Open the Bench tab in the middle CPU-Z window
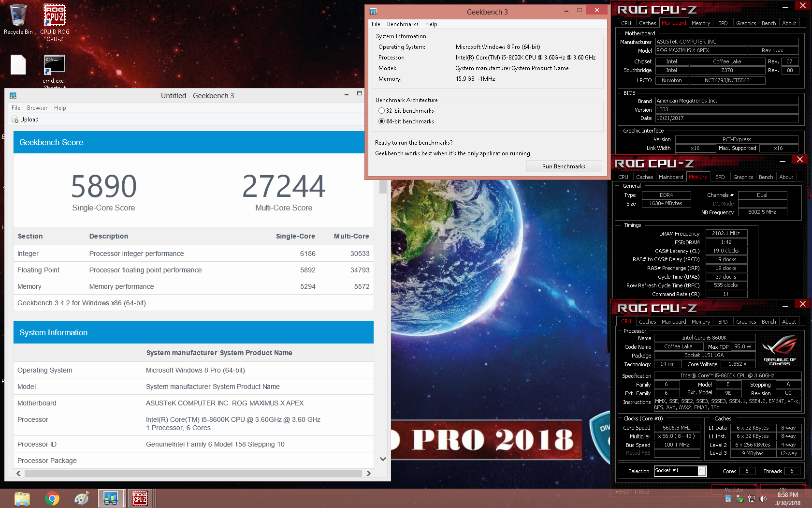812x508 pixels. [x=766, y=177]
